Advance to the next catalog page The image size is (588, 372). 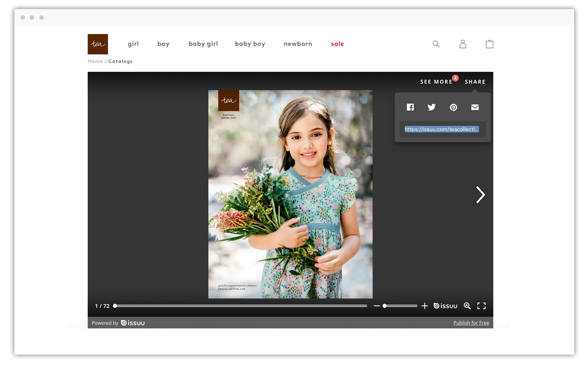pyautogui.click(x=480, y=195)
